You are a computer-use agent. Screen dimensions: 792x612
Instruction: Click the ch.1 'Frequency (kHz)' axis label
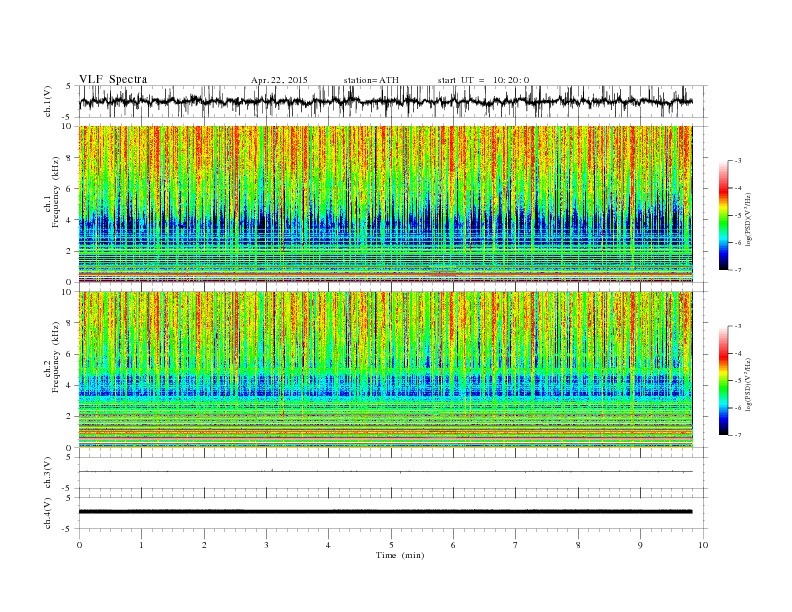[56, 192]
